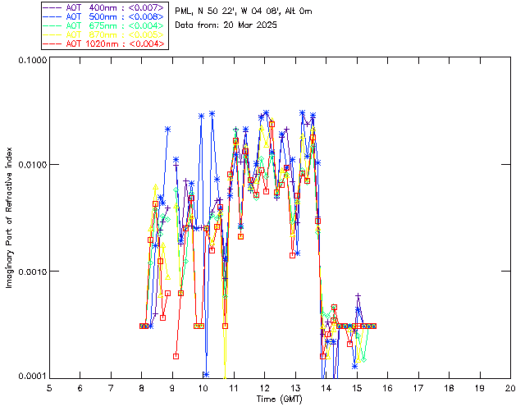This screenshot has height=420, width=525.
Task: Click the x-axis tick label 16
Action: (387, 388)
